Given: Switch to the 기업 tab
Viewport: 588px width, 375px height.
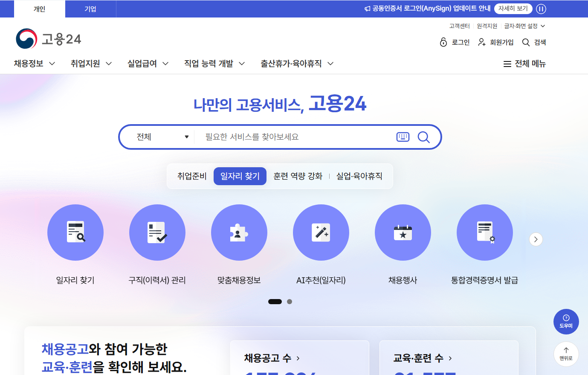Looking at the screenshot, I should coord(90,9).
